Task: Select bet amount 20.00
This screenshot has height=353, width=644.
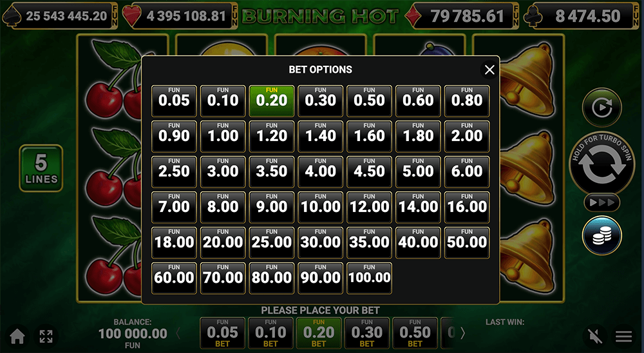Action: coord(223,242)
